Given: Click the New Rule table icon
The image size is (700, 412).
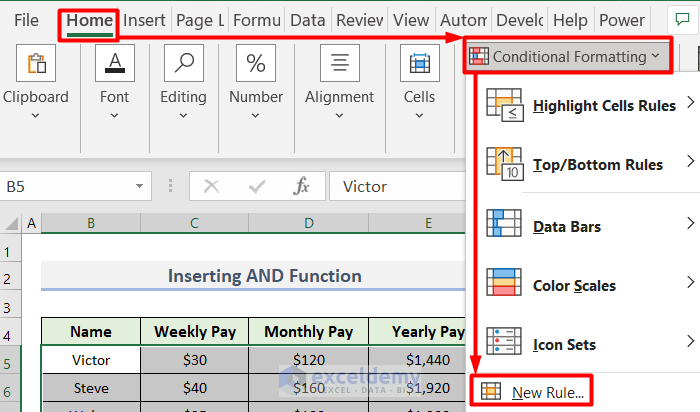Looking at the screenshot, I should 491,391.
